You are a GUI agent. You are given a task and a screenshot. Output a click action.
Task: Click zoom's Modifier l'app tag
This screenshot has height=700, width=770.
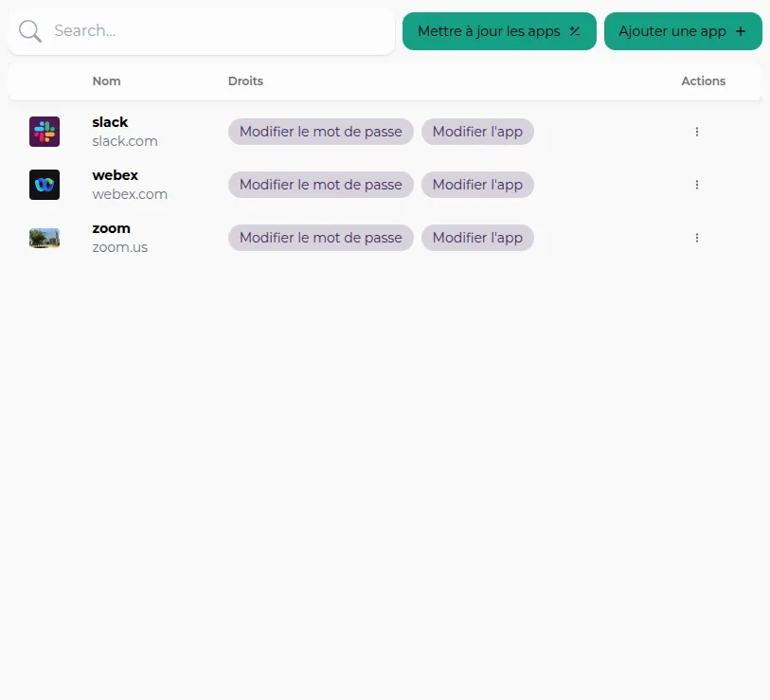click(x=477, y=238)
